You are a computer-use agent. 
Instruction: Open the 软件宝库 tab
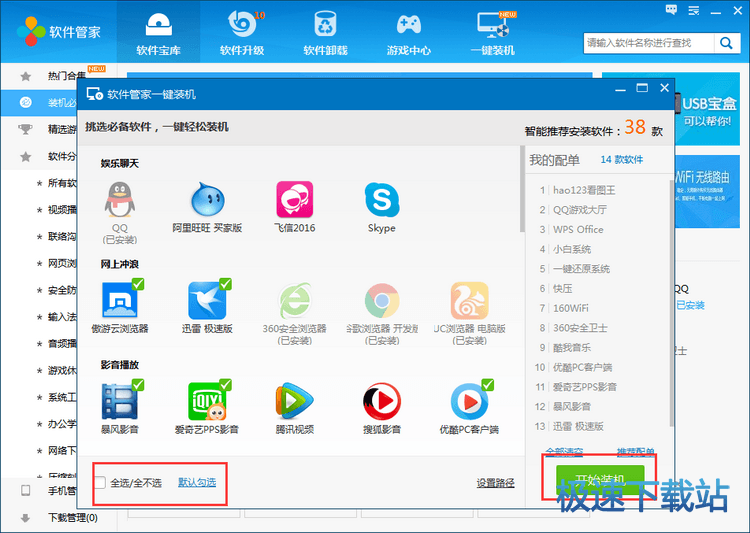click(x=158, y=33)
